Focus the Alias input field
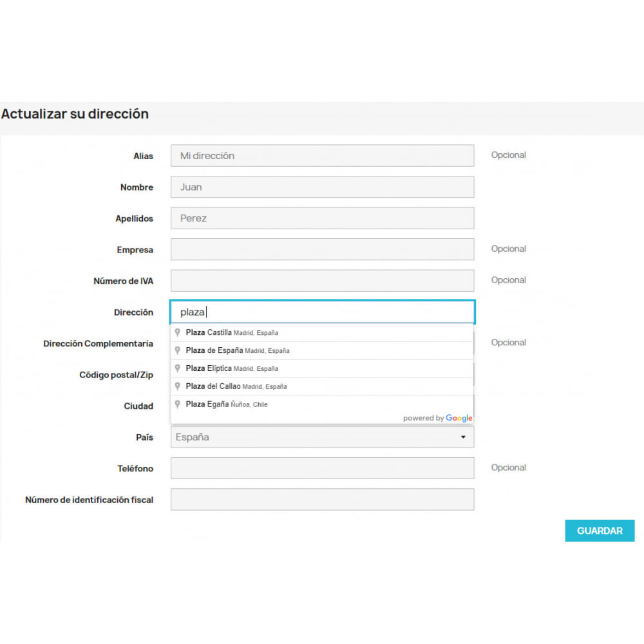The height and width of the screenshot is (644, 644). (x=322, y=156)
